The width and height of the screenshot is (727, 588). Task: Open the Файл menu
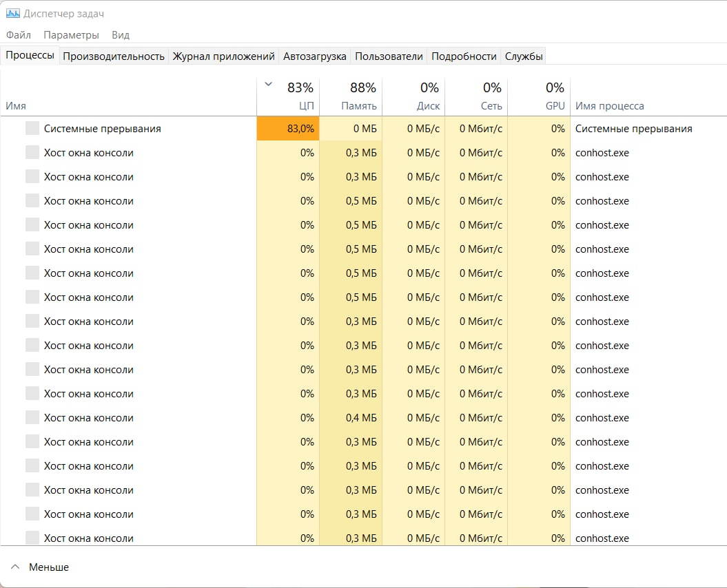pos(18,35)
